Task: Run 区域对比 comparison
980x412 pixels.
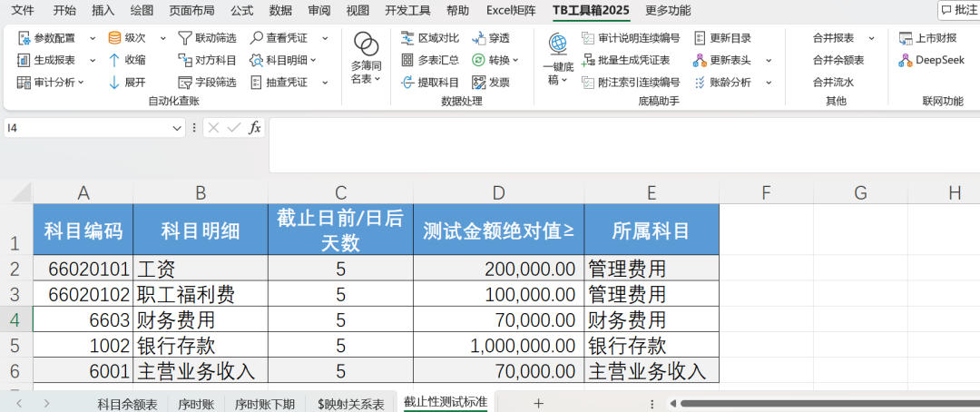Action: (x=431, y=38)
